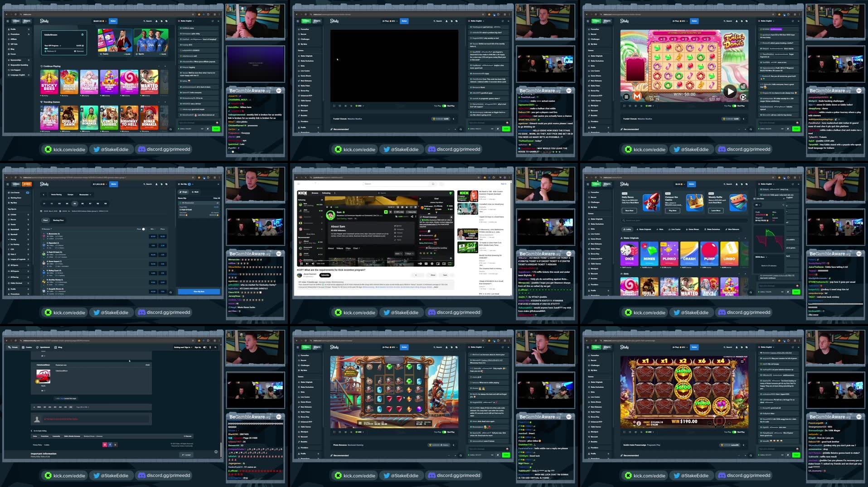Open the Dice game in Stake Originals
This screenshot has width=868, height=487.
[x=629, y=254]
